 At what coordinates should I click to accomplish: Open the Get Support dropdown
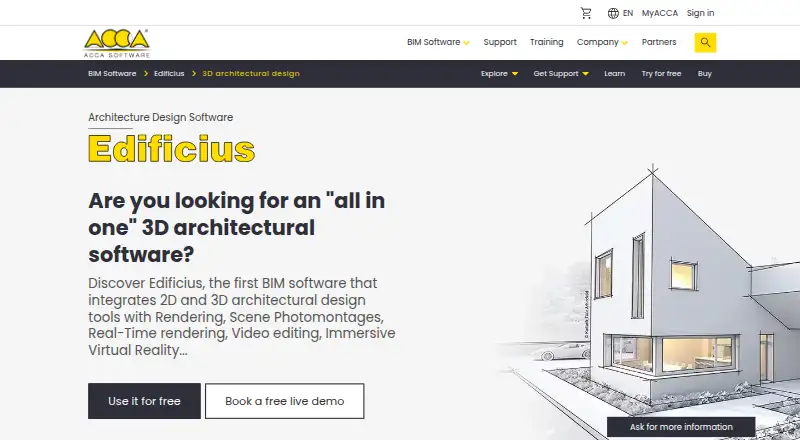coord(561,74)
